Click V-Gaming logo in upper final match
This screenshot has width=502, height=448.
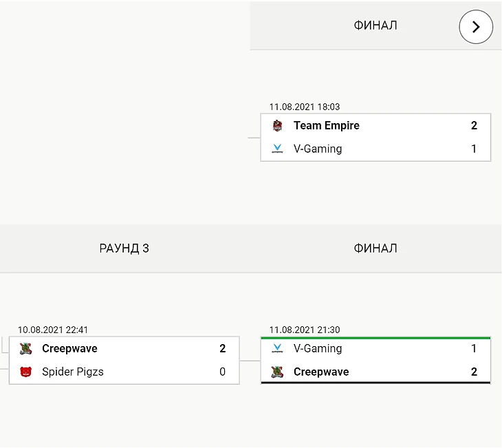point(277,149)
